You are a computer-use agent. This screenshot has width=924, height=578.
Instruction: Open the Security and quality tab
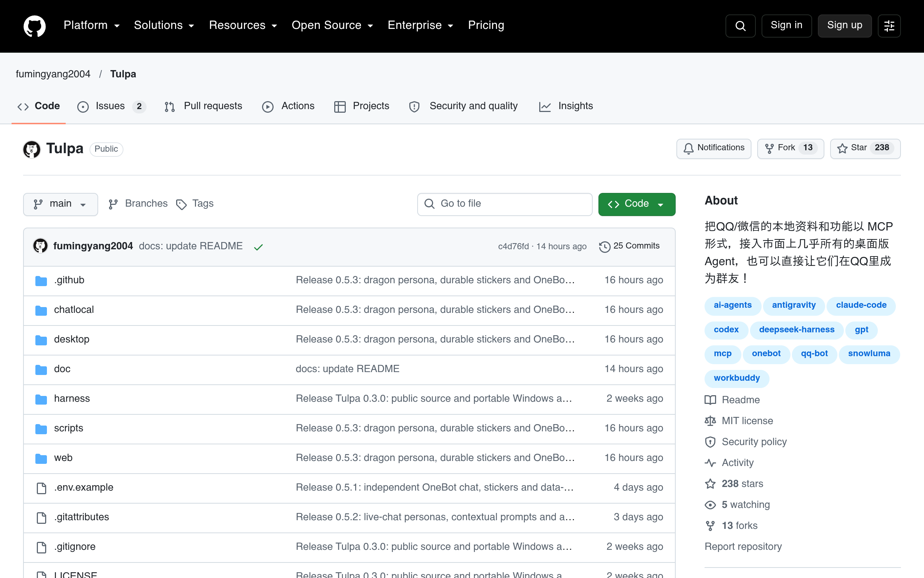click(x=463, y=106)
